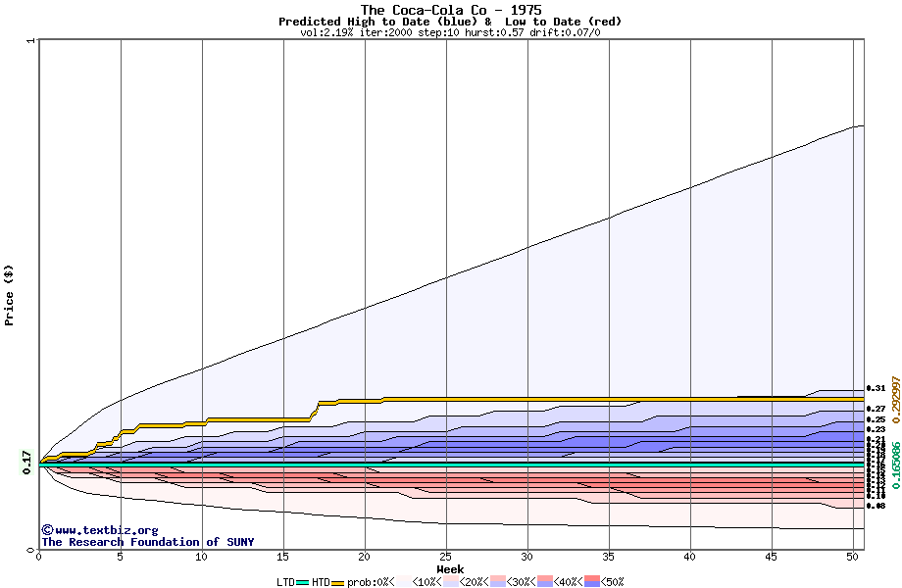Click the "prob:0%<" legend label
Image resolution: width=902 pixels, height=588 pixels.
click(371, 582)
